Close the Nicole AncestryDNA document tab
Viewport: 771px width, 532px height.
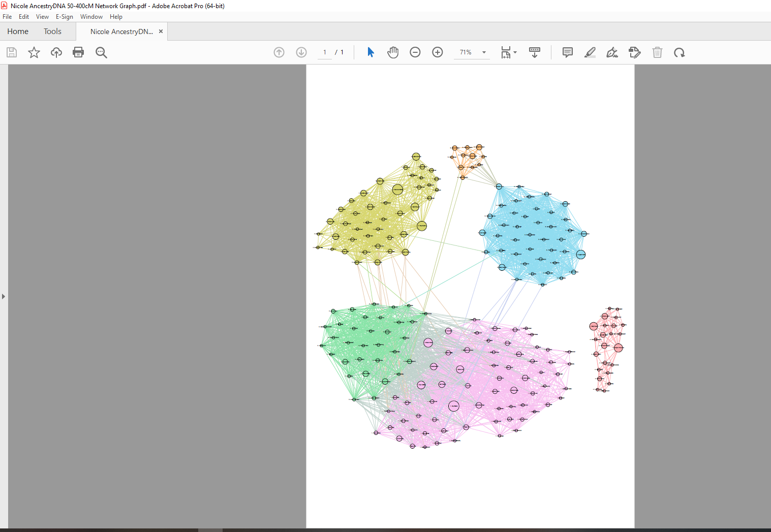161,32
